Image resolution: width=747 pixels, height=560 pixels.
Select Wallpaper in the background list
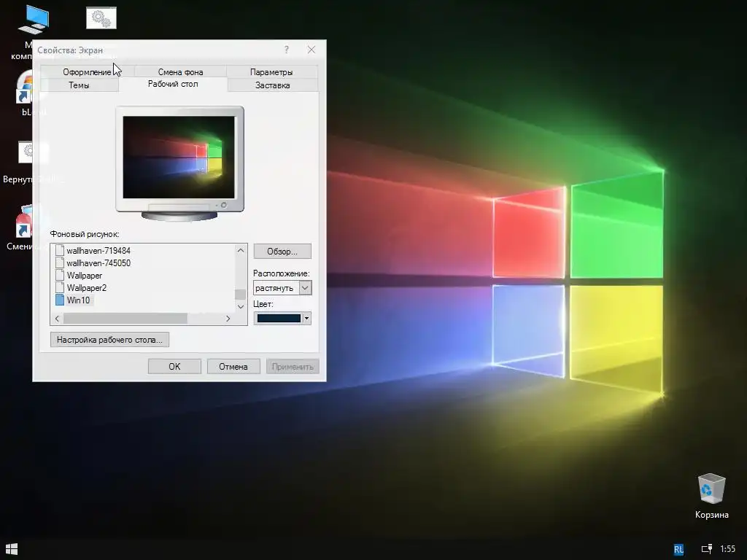click(x=85, y=275)
